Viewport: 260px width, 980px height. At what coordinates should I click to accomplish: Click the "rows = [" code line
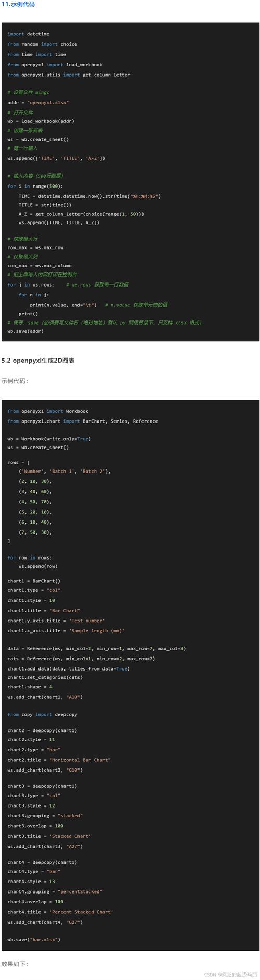point(19,462)
